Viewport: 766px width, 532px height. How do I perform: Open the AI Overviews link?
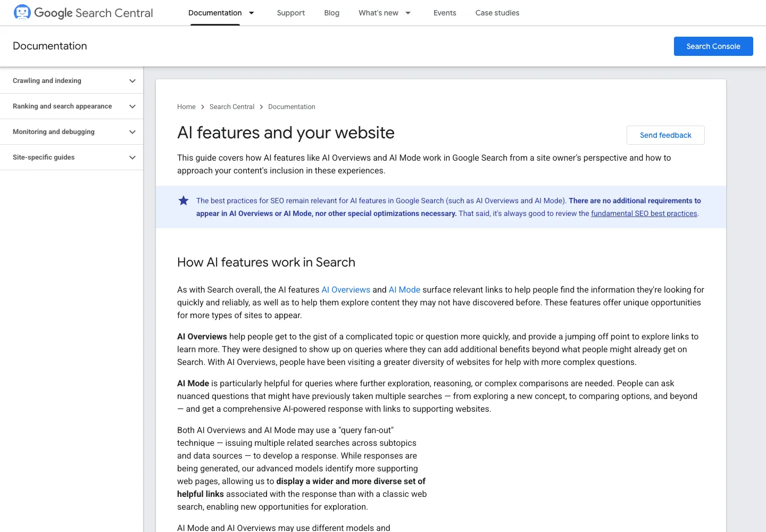click(346, 290)
